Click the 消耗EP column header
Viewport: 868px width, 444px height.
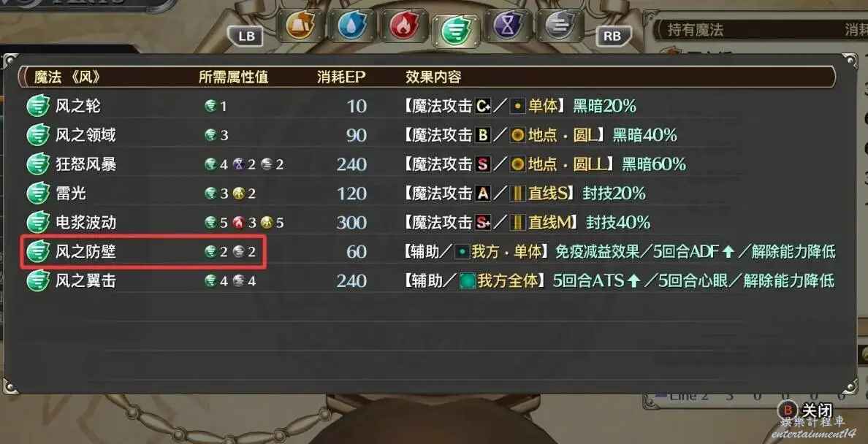pyautogui.click(x=341, y=77)
